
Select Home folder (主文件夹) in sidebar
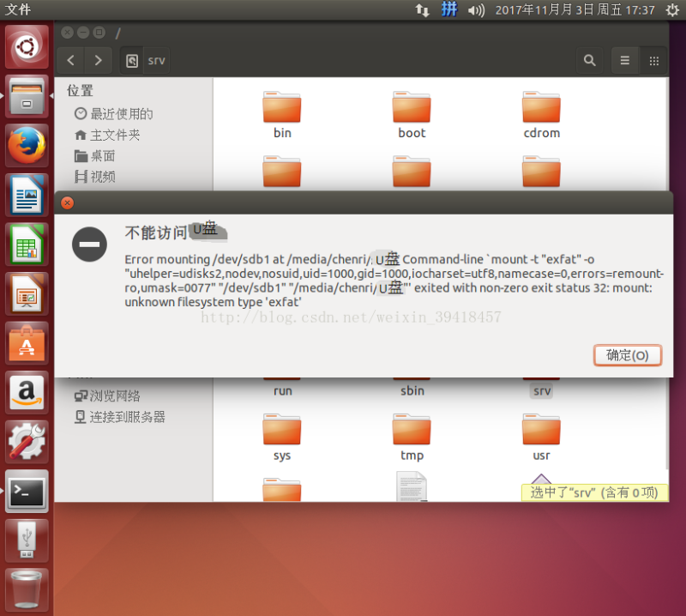pyautogui.click(x=107, y=135)
